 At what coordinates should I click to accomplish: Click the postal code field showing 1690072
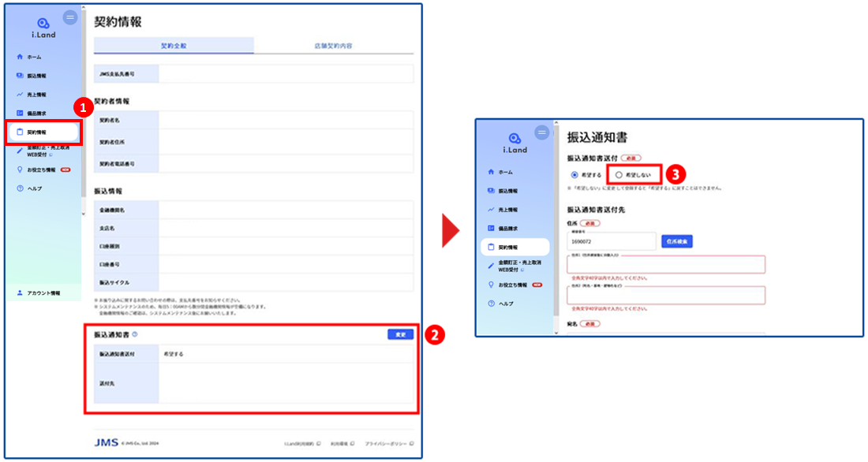611,241
